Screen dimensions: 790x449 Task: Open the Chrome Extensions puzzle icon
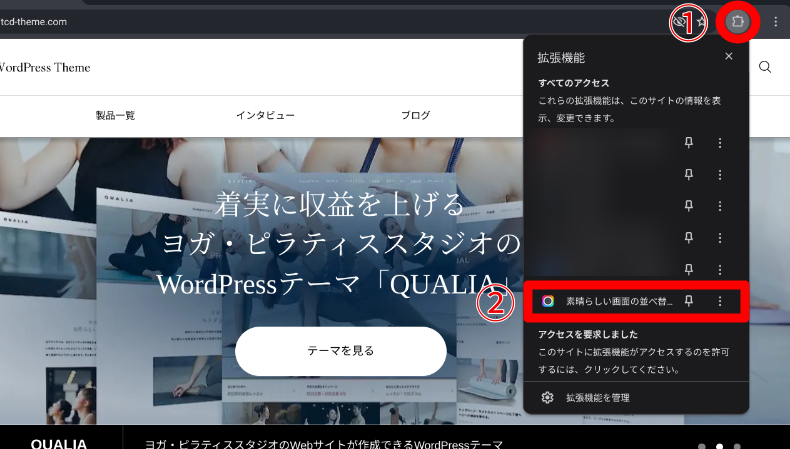pyautogui.click(x=738, y=22)
